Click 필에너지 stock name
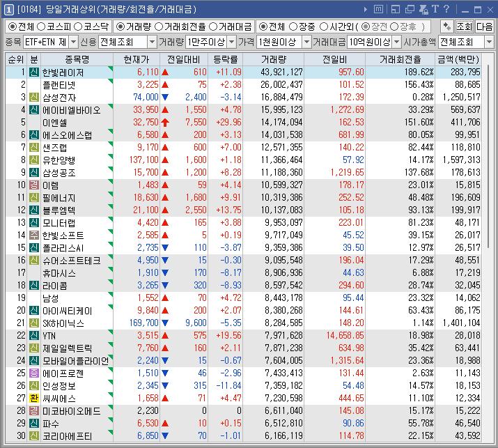The image size is (498, 448). (x=59, y=198)
